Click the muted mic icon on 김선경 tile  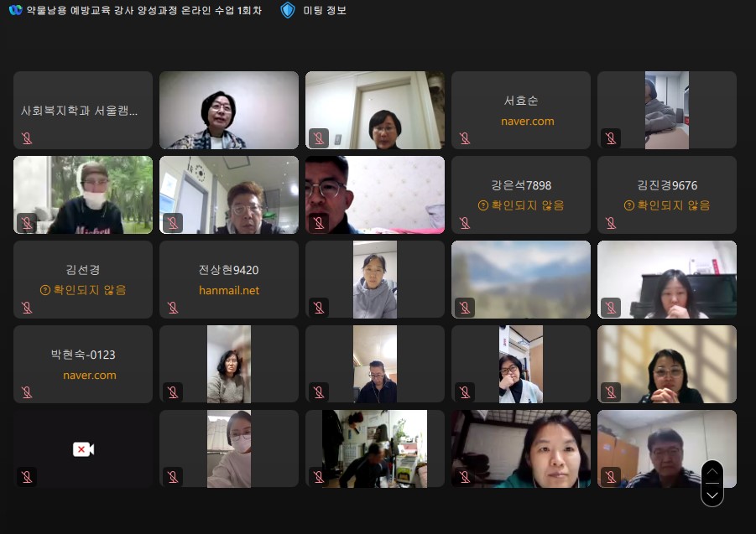[x=27, y=307]
